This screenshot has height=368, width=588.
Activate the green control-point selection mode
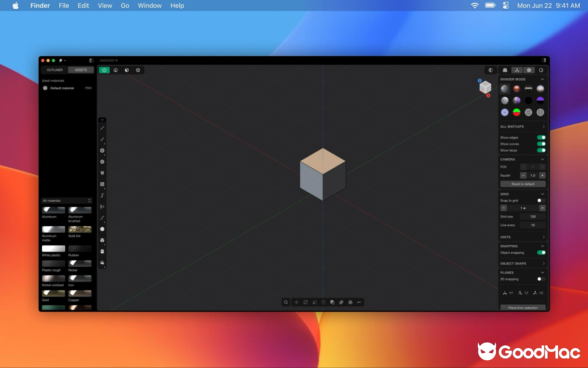click(x=104, y=70)
